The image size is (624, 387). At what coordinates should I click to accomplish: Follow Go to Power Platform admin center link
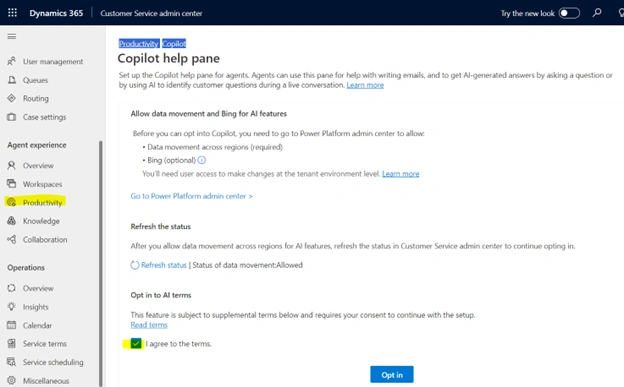[x=191, y=196]
